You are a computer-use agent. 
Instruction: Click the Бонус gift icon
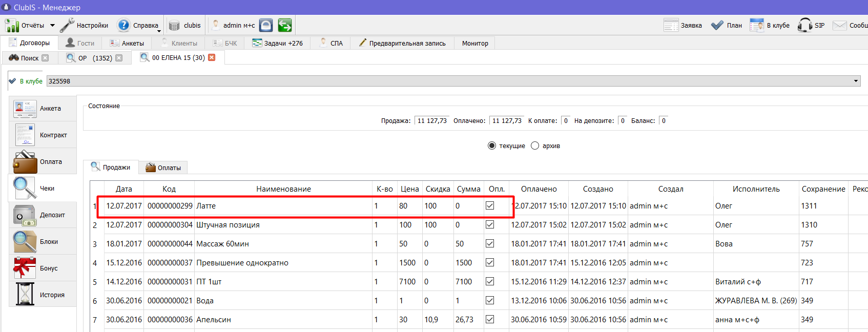click(25, 268)
